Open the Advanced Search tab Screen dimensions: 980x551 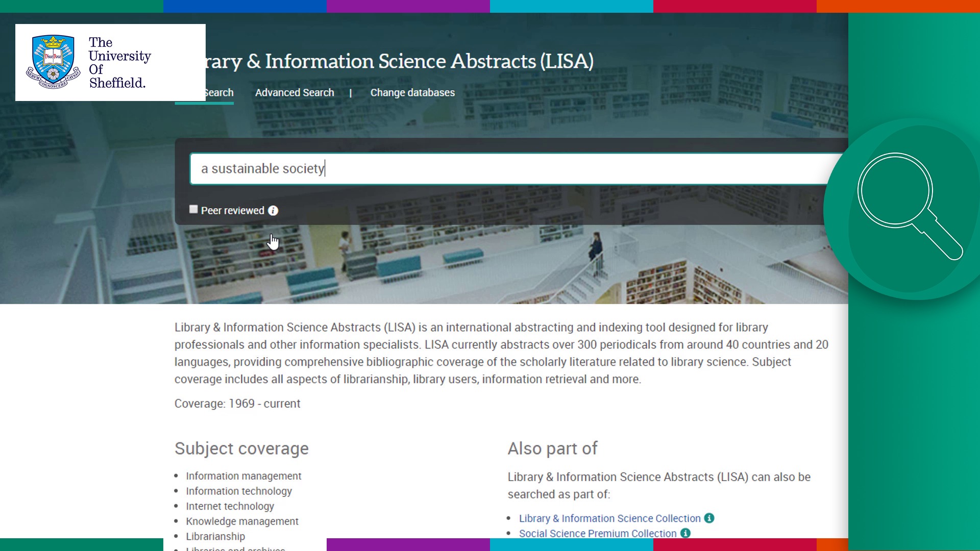[295, 92]
